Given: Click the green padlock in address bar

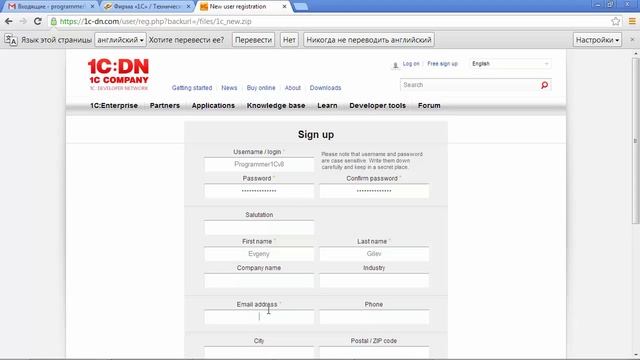Looking at the screenshot, I should tap(53, 21).
